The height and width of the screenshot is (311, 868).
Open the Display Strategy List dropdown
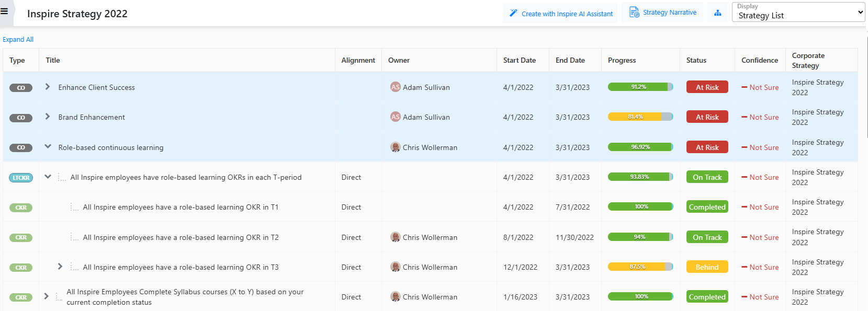coord(798,12)
